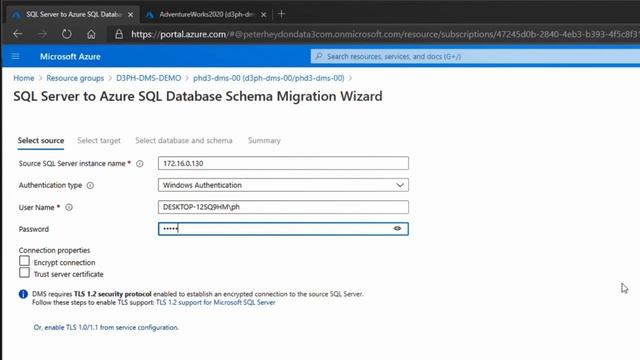Close the AdventureWorks2020 browser tab
The width and height of the screenshot is (640, 360).
[264, 15]
